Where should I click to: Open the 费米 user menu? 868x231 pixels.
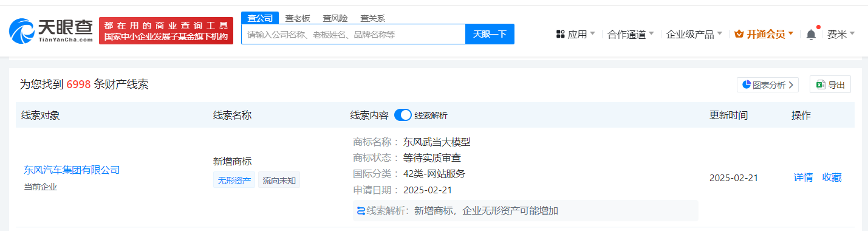[841, 34]
